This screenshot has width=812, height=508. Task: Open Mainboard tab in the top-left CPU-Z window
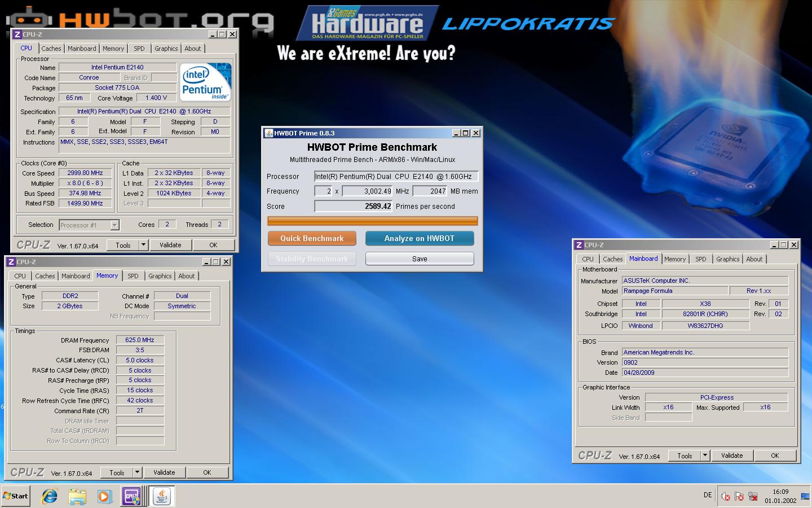(x=82, y=49)
